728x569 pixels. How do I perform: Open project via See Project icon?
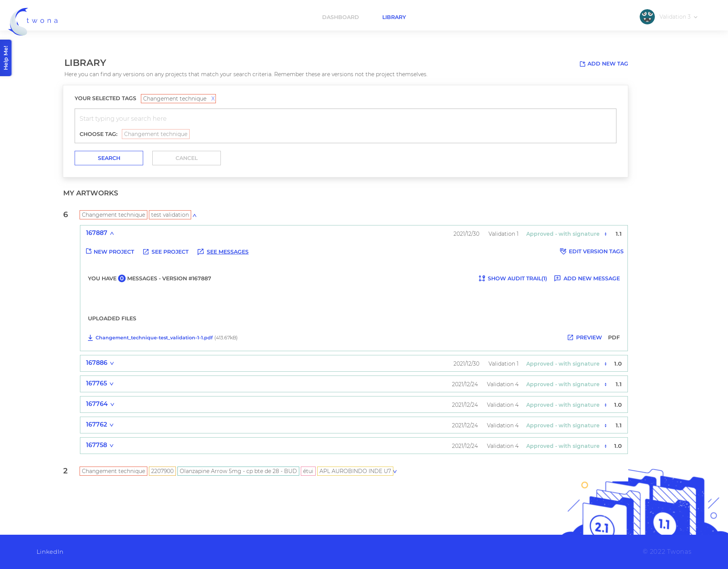[146, 252]
